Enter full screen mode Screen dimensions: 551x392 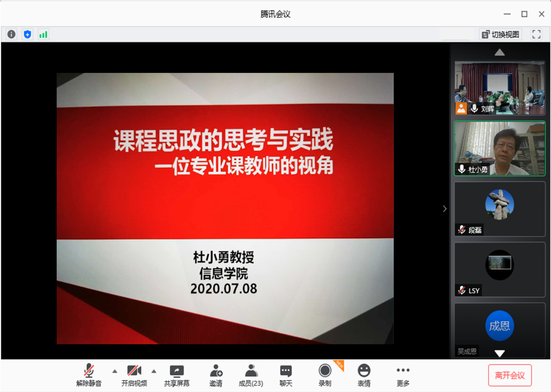coord(536,34)
